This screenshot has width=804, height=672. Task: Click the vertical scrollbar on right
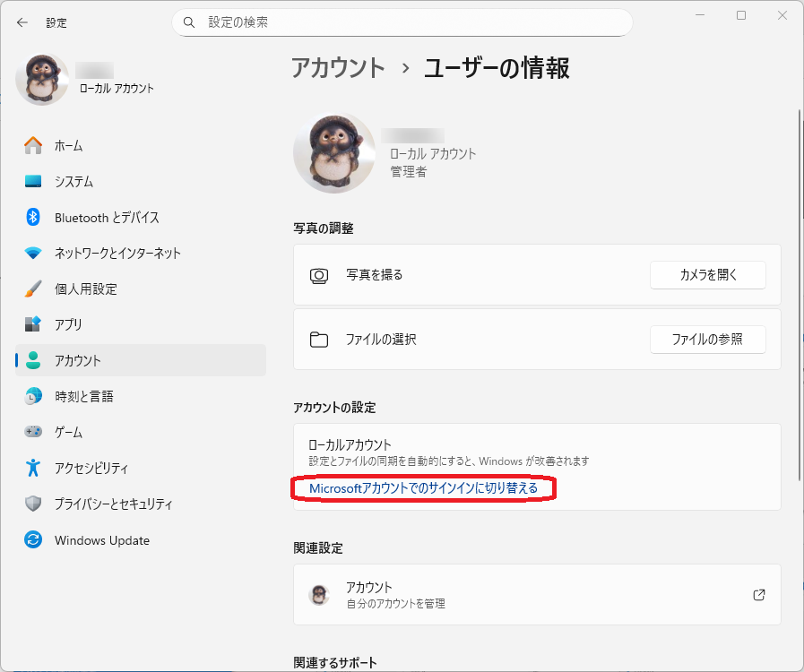point(800,295)
